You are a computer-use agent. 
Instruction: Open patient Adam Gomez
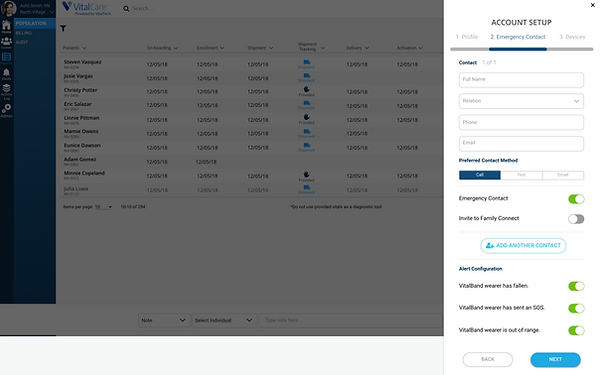(x=80, y=159)
